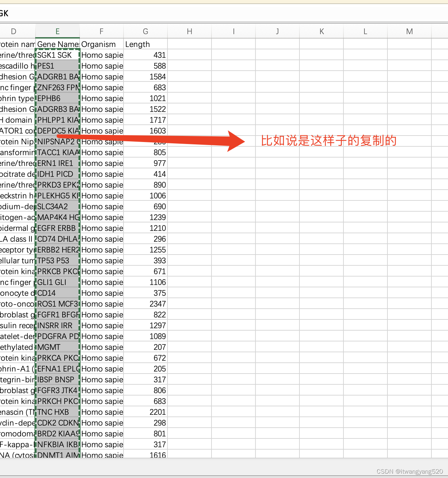Viewport: 448px width, 478px height.
Task: Select cell containing PES1
Action: pos(58,66)
